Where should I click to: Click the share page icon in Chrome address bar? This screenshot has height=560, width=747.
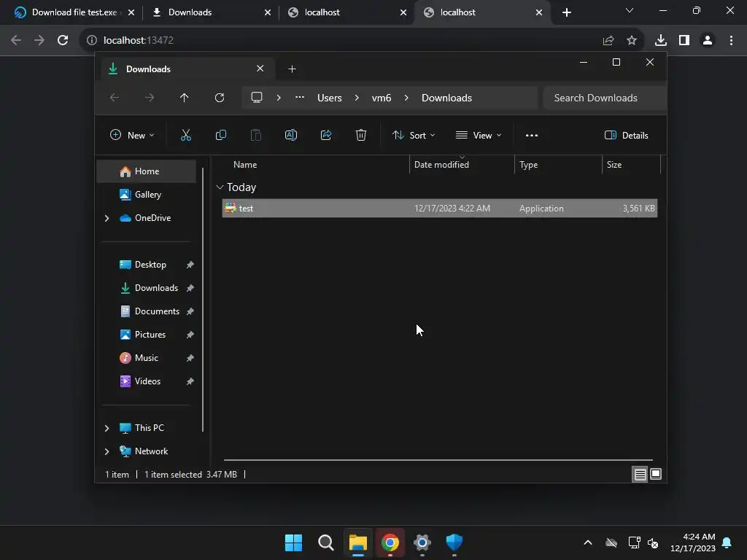(608, 41)
